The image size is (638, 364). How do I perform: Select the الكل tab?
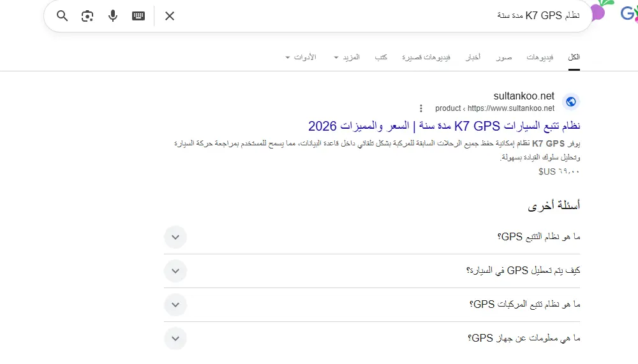[x=574, y=57]
